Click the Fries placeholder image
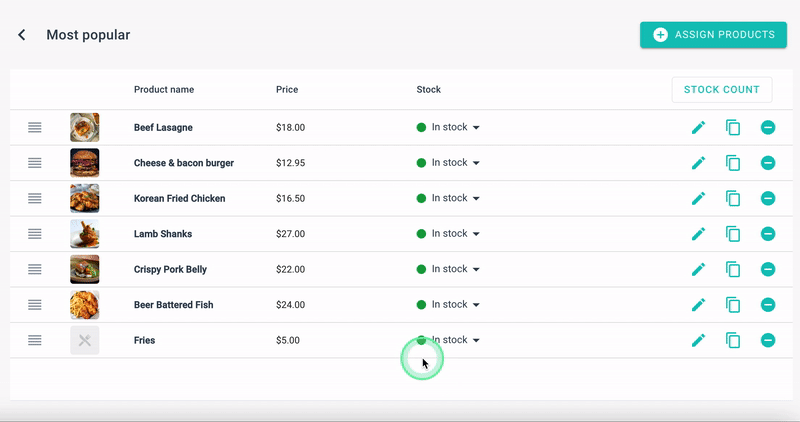The height and width of the screenshot is (422, 800). pyautogui.click(x=85, y=340)
